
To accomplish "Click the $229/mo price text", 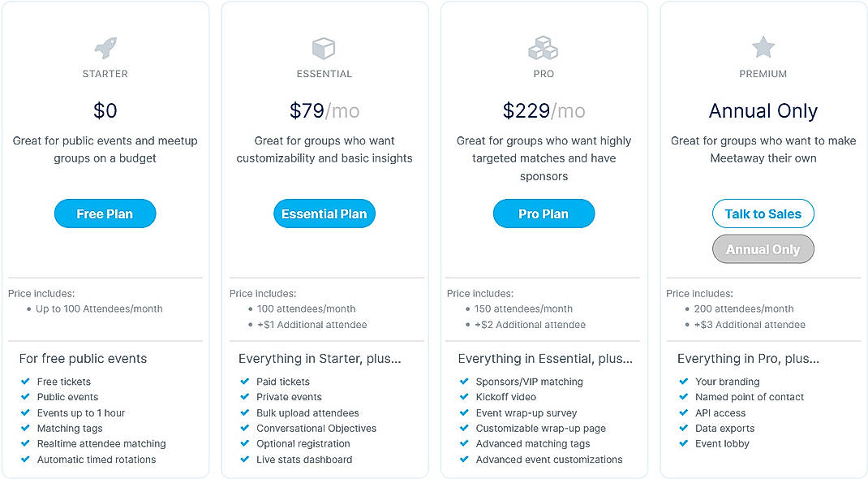I will 543,111.
